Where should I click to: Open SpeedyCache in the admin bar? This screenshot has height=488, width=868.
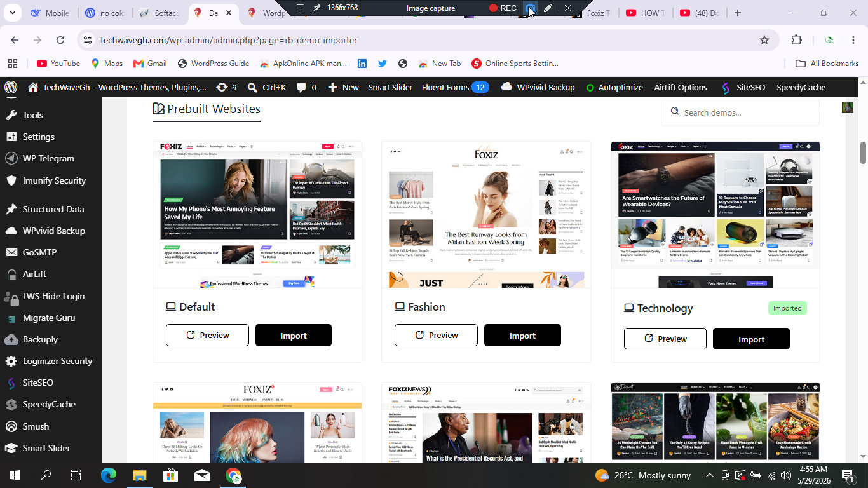coord(801,87)
